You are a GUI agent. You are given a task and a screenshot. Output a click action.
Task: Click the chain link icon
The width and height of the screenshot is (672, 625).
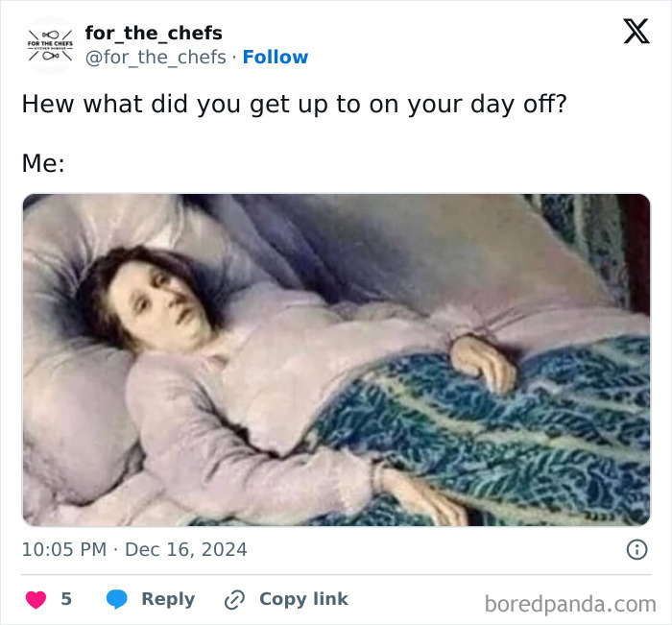[x=234, y=599]
